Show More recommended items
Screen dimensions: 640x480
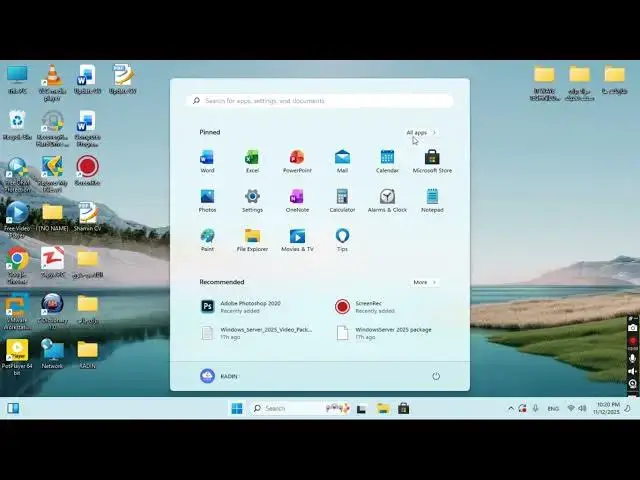[x=424, y=282]
